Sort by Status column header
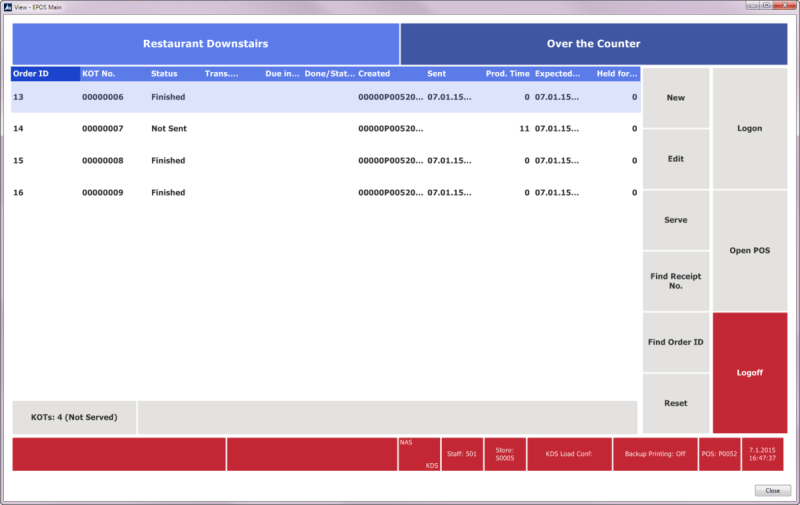This screenshot has width=800, height=505. 164,74
